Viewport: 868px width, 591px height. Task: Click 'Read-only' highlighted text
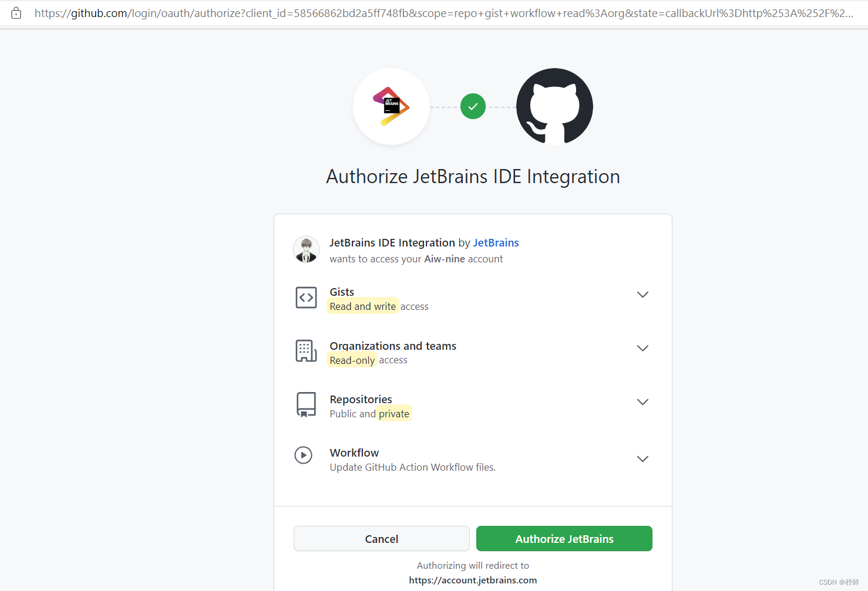point(352,360)
